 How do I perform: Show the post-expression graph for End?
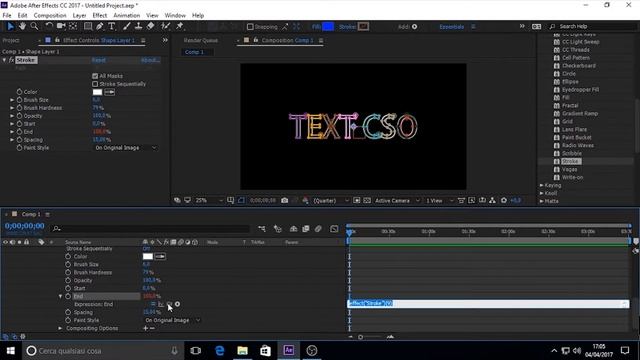coord(161,304)
